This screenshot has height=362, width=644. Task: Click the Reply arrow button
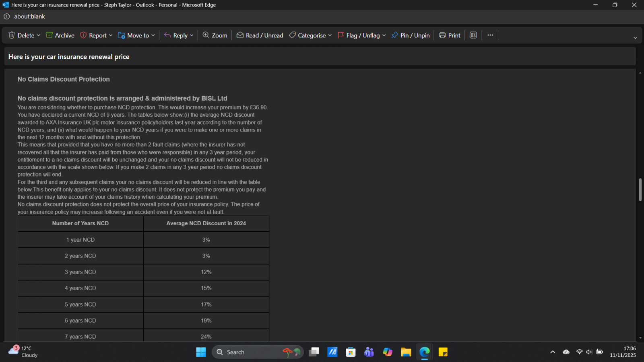(x=176, y=35)
